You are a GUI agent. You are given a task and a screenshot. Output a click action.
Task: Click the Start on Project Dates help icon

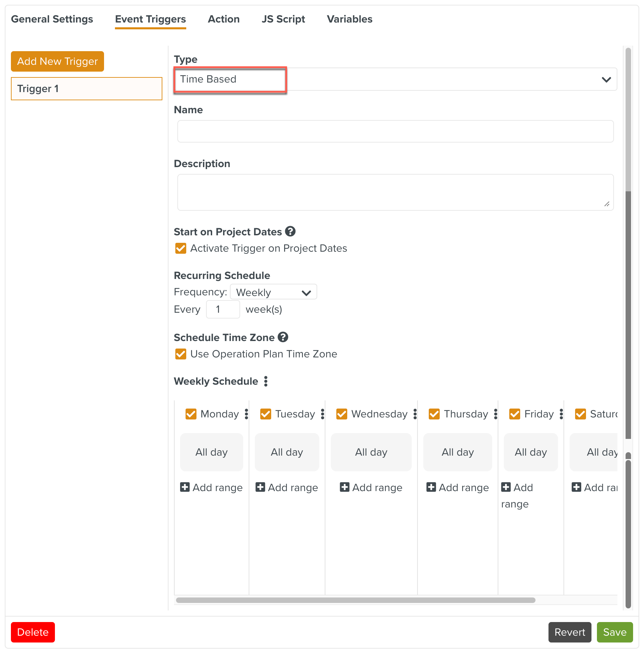click(x=290, y=232)
